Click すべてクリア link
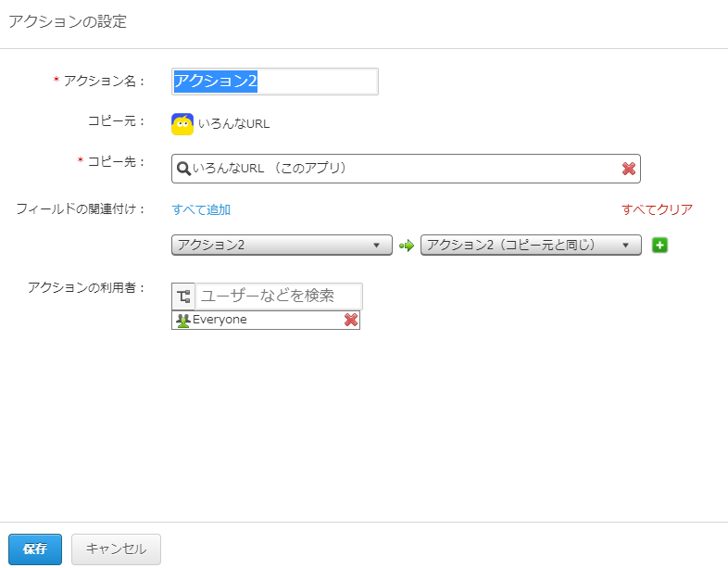Viewport: 728px width, 568px height. click(657, 209)
